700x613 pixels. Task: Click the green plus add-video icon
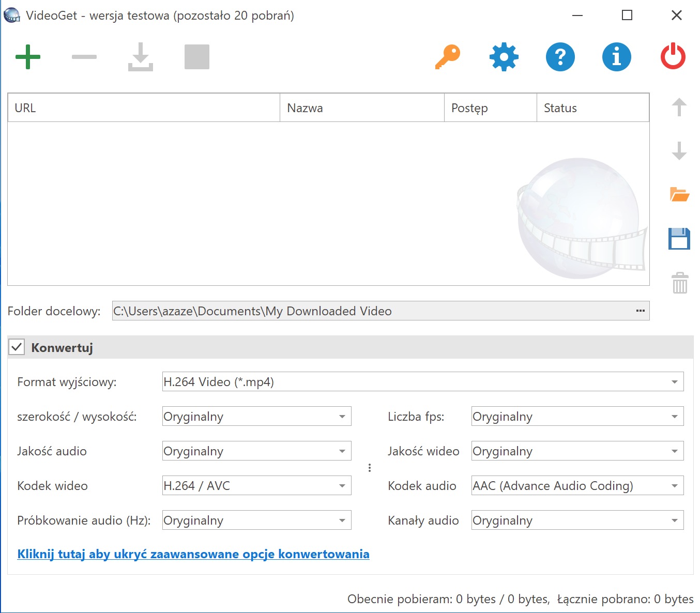tap(28, 57)
